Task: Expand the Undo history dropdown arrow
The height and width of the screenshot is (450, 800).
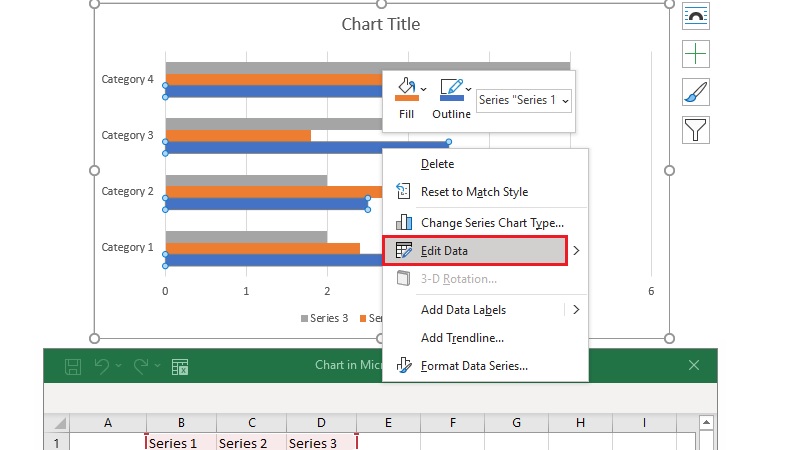Action: click(118, 366)
